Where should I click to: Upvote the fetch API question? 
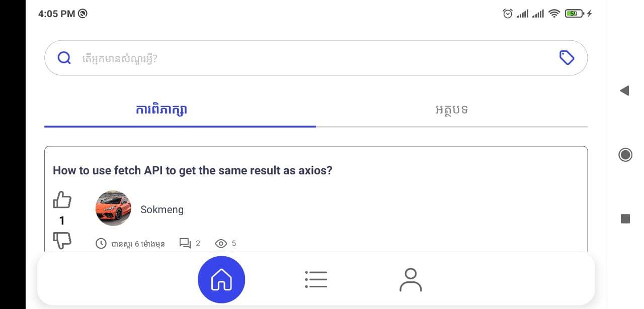(x=62, y=200)
